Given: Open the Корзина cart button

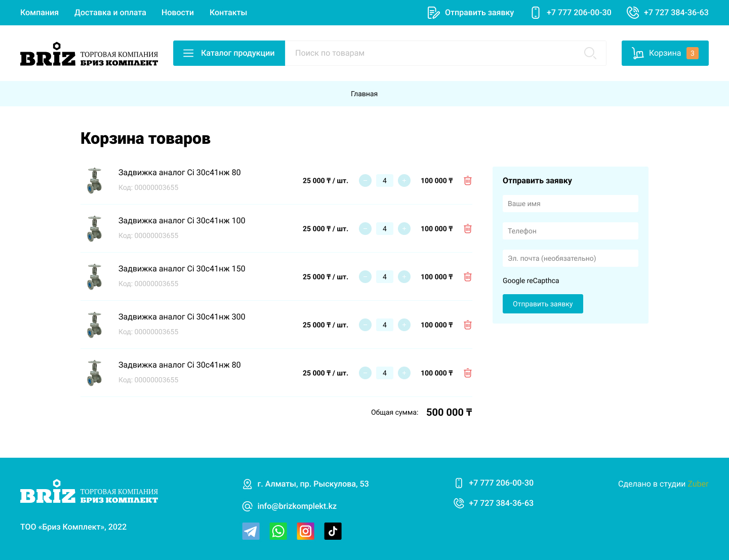Looking at the screenshot, I should (665, 53).
